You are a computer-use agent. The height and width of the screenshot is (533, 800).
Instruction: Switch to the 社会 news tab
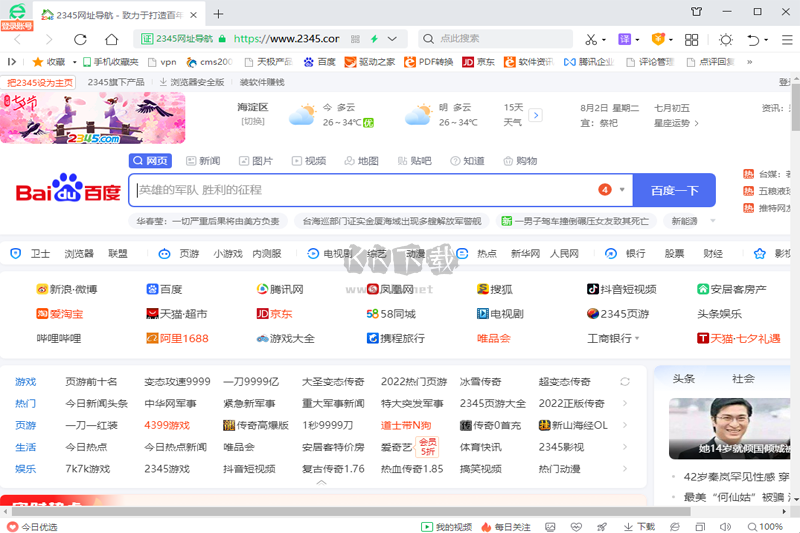pos(743,379)
